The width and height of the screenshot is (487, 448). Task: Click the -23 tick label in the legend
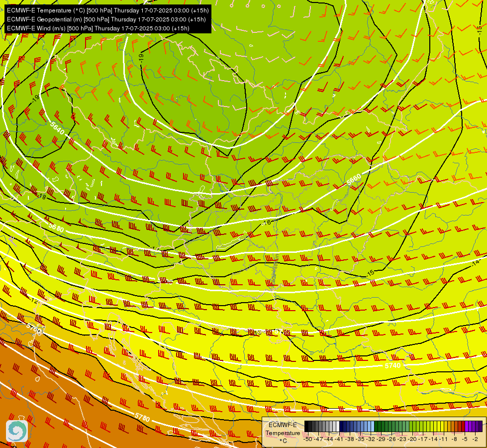pos(402,440)
